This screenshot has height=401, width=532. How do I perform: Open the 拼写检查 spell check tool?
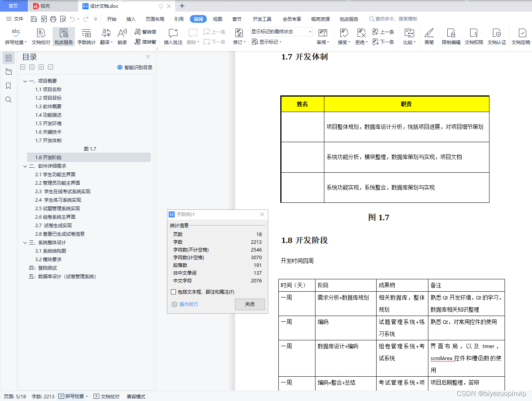[16, 37]
